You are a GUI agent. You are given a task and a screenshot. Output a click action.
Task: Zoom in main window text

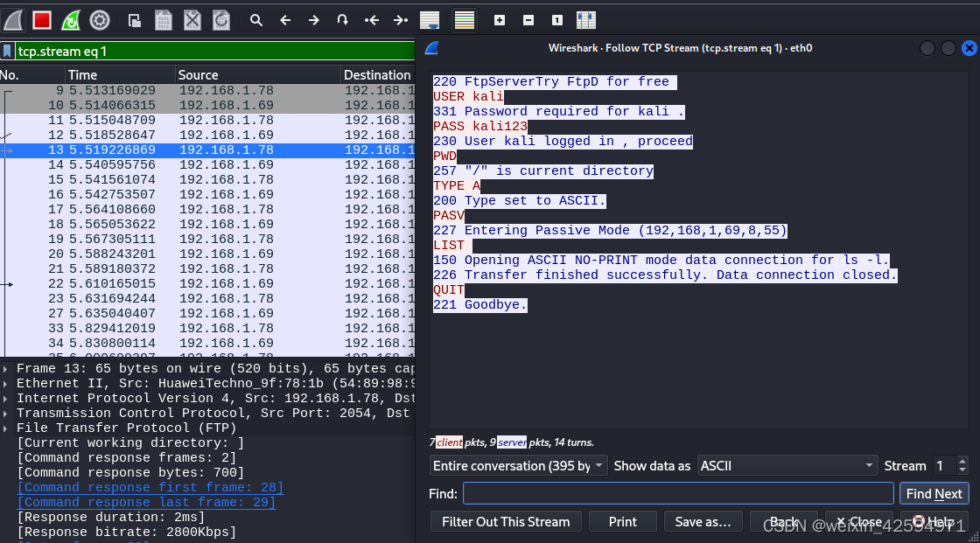pos(500,21)
